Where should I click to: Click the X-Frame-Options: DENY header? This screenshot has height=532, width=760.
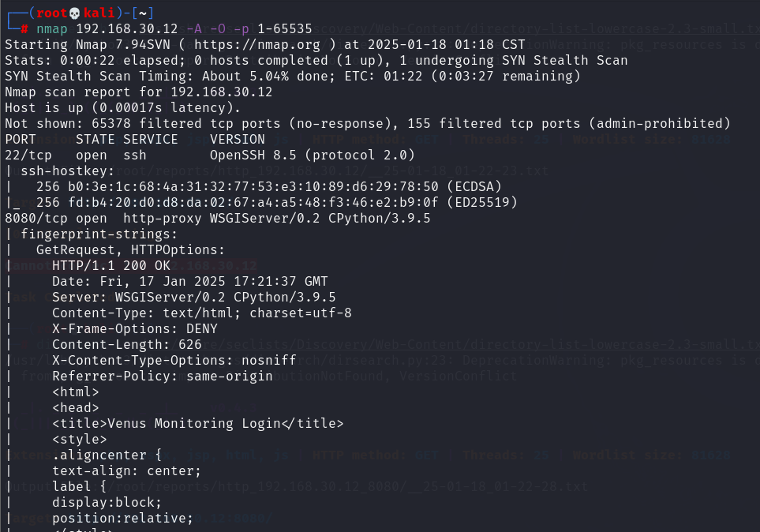click(134, 328)
